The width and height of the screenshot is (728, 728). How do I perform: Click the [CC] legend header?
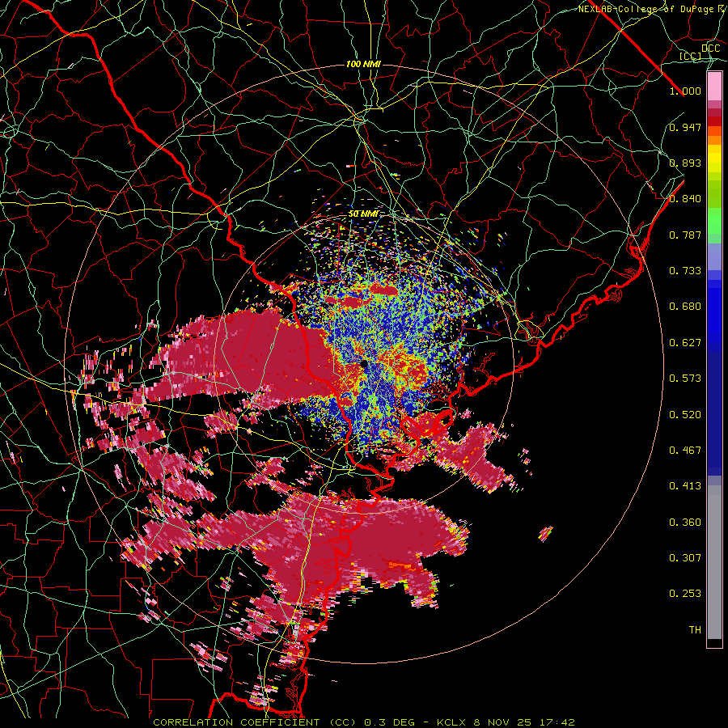[x=691, y=56]
